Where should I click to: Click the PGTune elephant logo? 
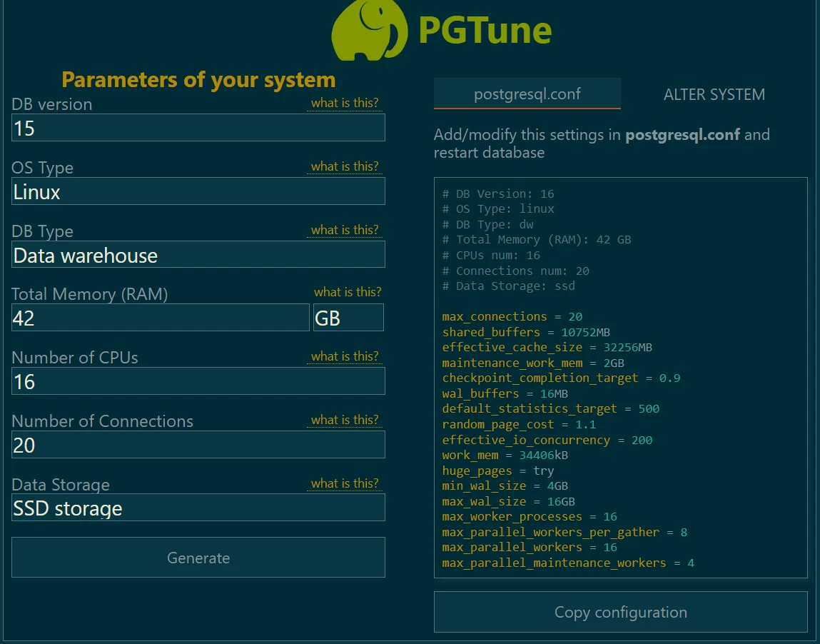click(x=368, y=30)
